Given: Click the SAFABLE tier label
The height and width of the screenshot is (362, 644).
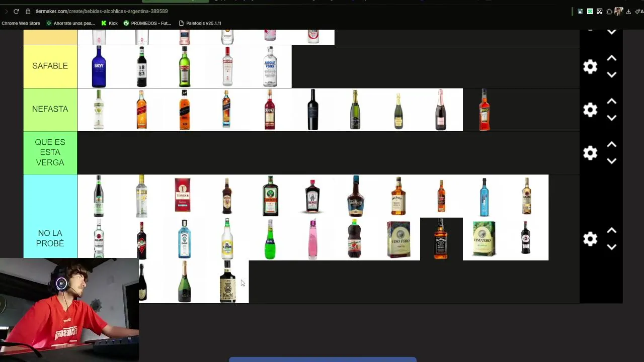Looking at the screenshot, I should 50,66.
